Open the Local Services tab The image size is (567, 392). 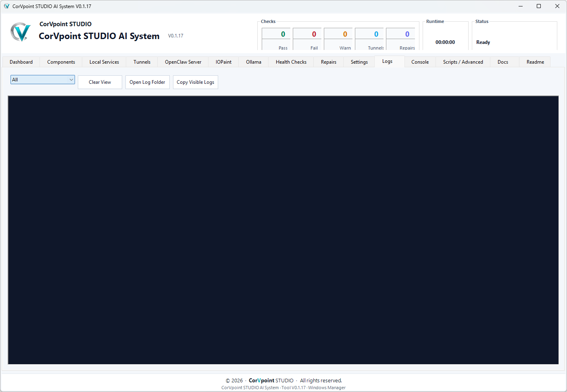(104, 62)
